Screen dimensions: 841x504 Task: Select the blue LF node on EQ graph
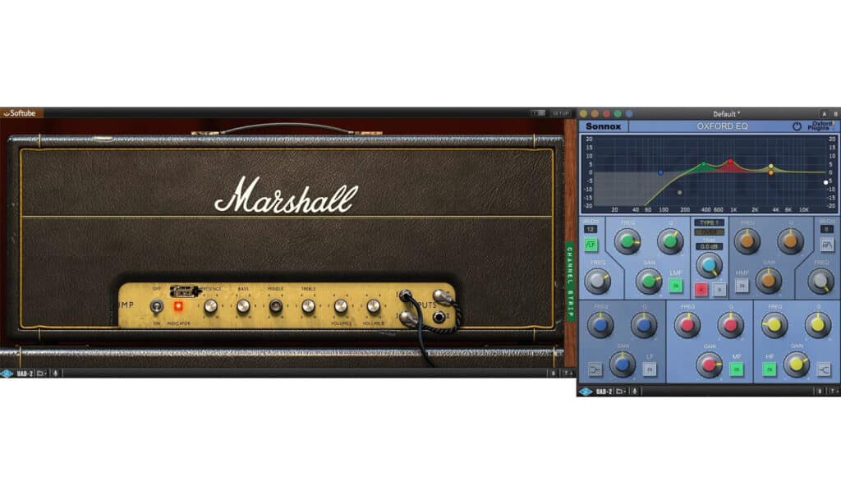tap(661, 173)
